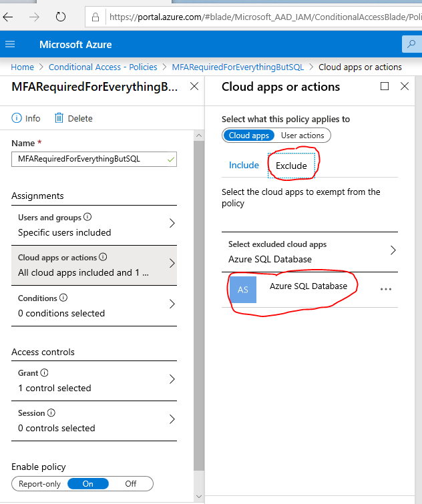Click the Info circle icon

click(x=17, y=118)
